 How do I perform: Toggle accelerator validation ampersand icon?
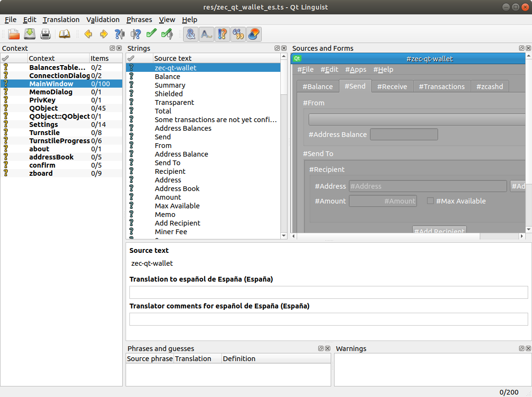point(191,34)
